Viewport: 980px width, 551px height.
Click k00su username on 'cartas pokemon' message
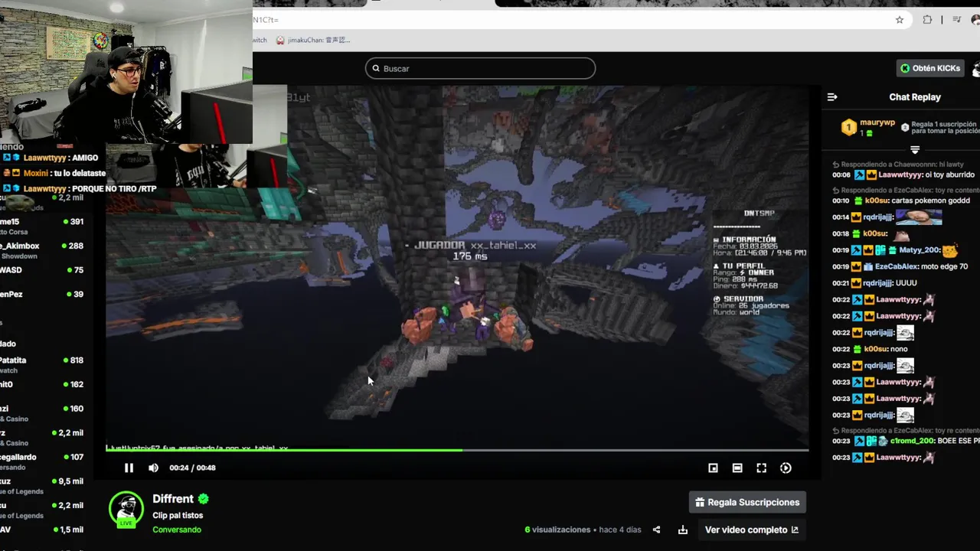pyautogui.click(x=877, y=201)
